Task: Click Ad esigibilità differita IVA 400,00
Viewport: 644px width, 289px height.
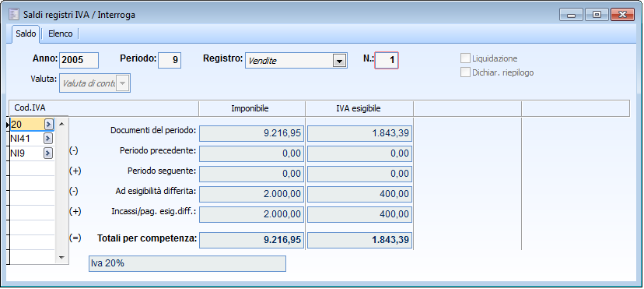Action: [x=359, y=194]
